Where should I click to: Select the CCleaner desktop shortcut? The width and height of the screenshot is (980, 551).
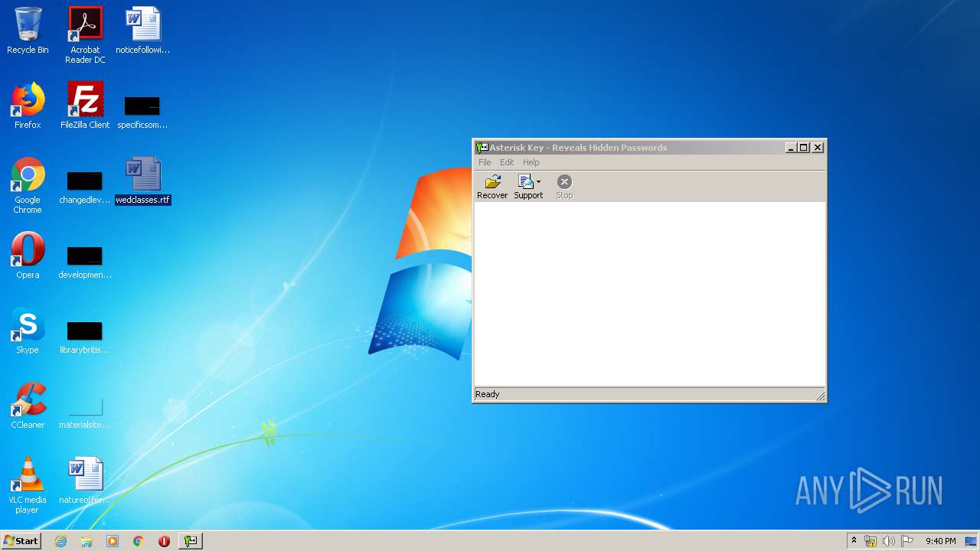28,406
